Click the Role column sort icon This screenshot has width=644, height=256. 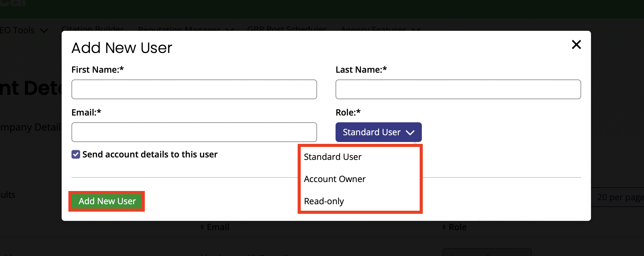(x=444, y=227)
